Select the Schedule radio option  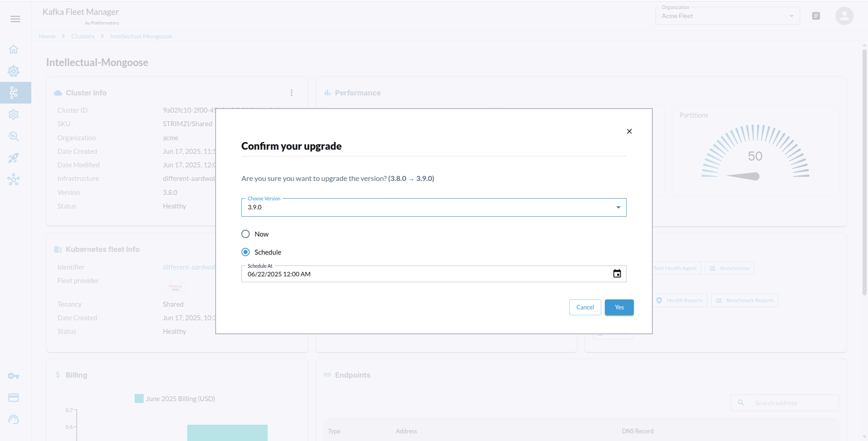(x=245, y=252)
